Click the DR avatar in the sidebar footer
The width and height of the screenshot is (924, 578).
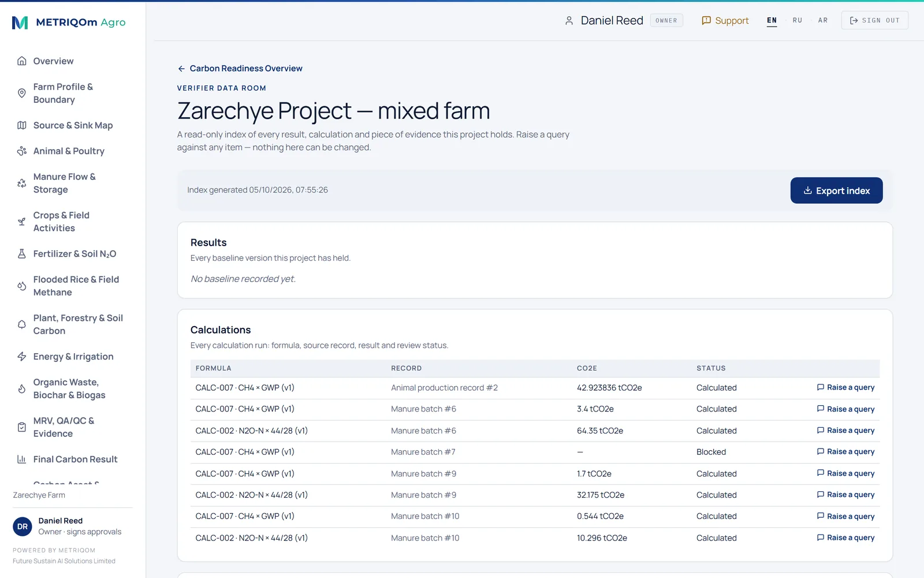23,527
